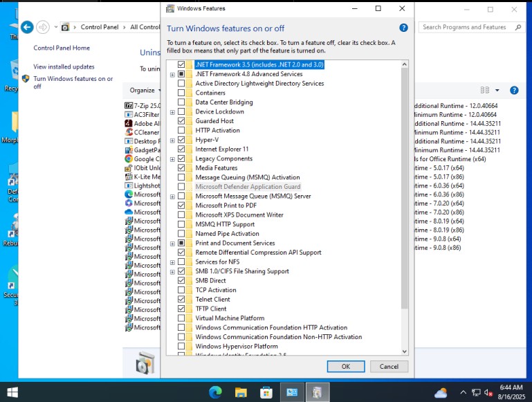This screenshot has width=532, height=402.
Task: Expand the Device Lockdown node
Action: (172, 112)
